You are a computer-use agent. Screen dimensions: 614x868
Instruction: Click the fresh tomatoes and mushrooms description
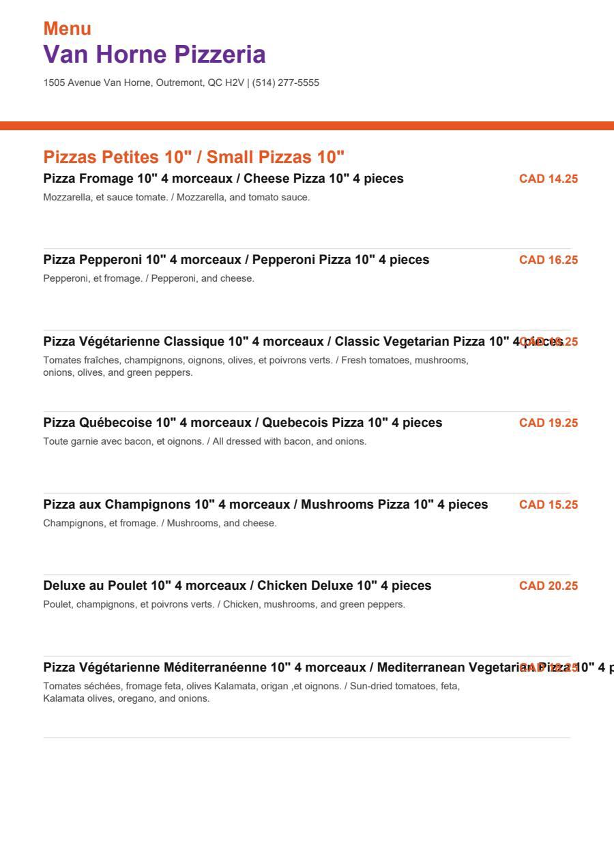tap(256, 367)
